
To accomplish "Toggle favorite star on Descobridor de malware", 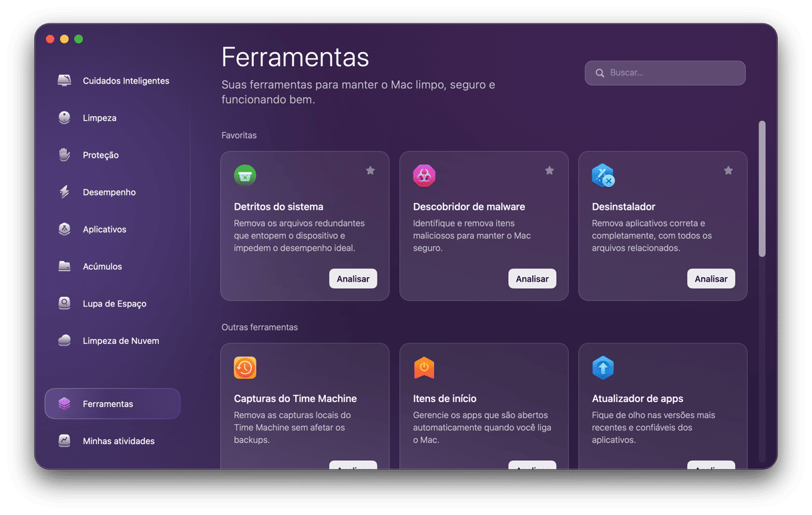I will click(x=549, y=171).
